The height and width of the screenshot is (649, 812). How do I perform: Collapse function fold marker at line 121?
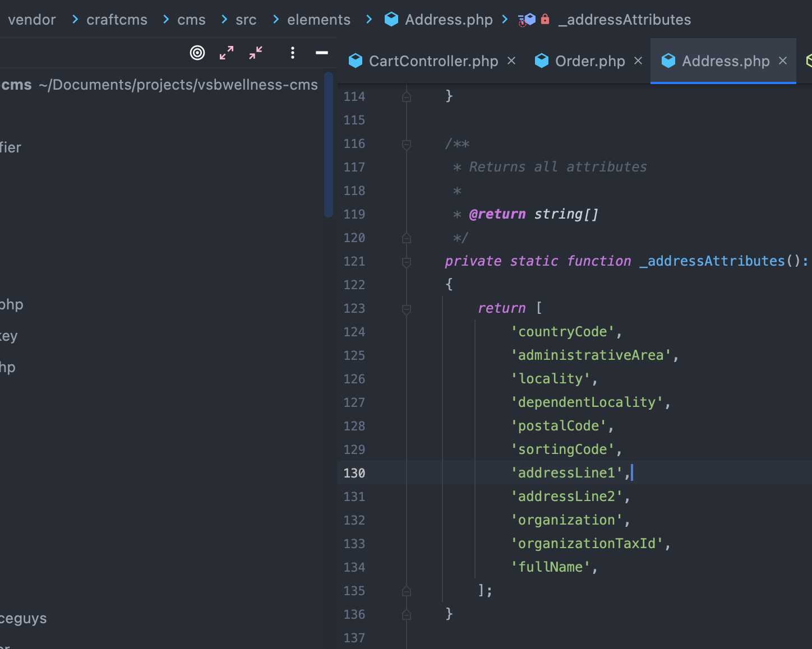click(x=407, y=262)
